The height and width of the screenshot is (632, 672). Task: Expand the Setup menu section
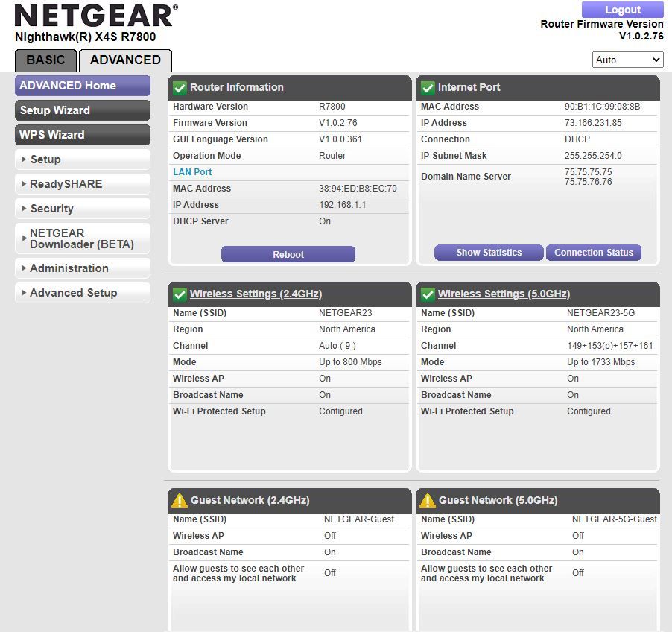point(82,159)
